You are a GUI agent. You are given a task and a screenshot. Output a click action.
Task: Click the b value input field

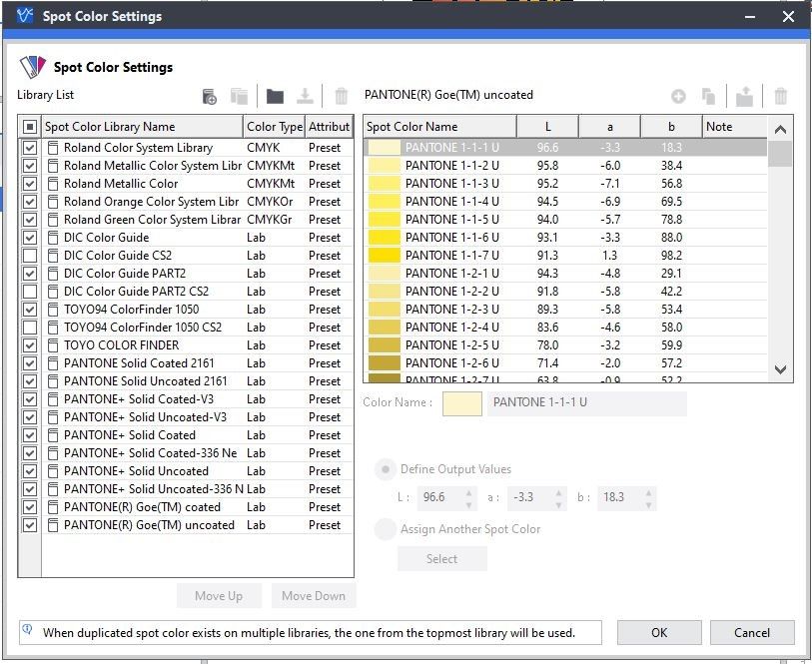(x=622, y=498)
